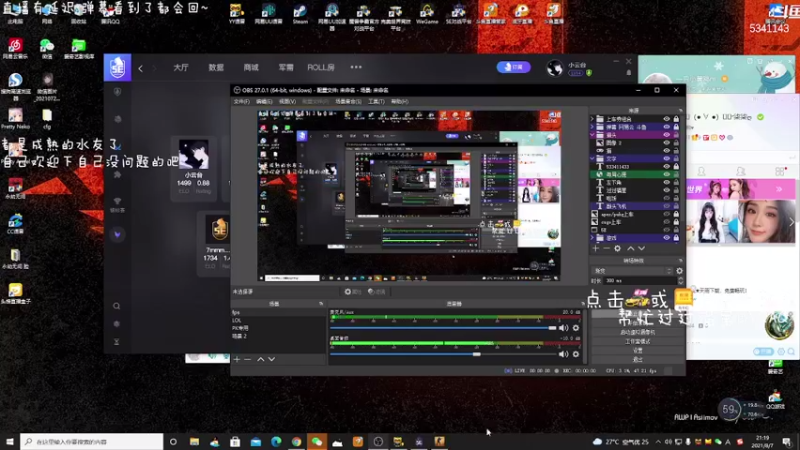Open the WeGame desktop shortcut
Image resolution: width=800 pixels, height=450 pixels.
[427, 13]
